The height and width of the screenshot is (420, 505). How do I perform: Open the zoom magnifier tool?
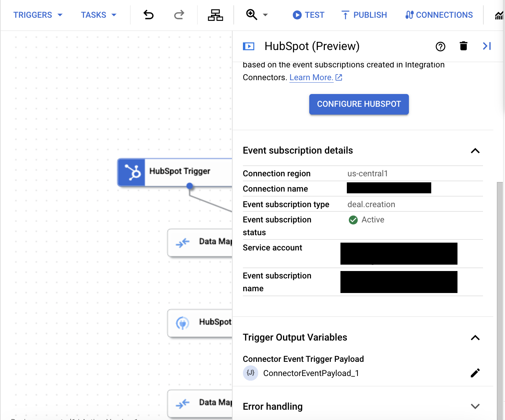[252, 15]
